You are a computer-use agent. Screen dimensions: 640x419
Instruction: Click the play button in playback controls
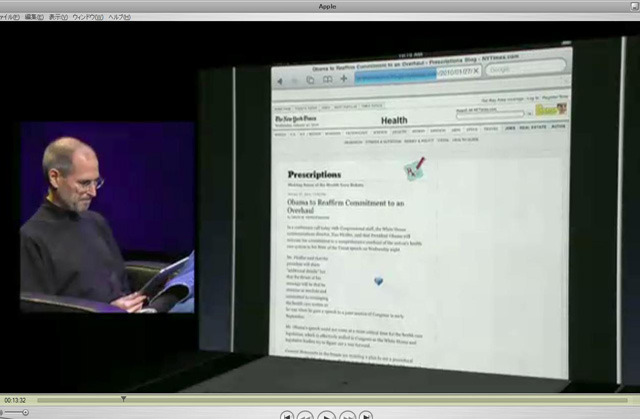pyautogui.click(x=327, y=414)
